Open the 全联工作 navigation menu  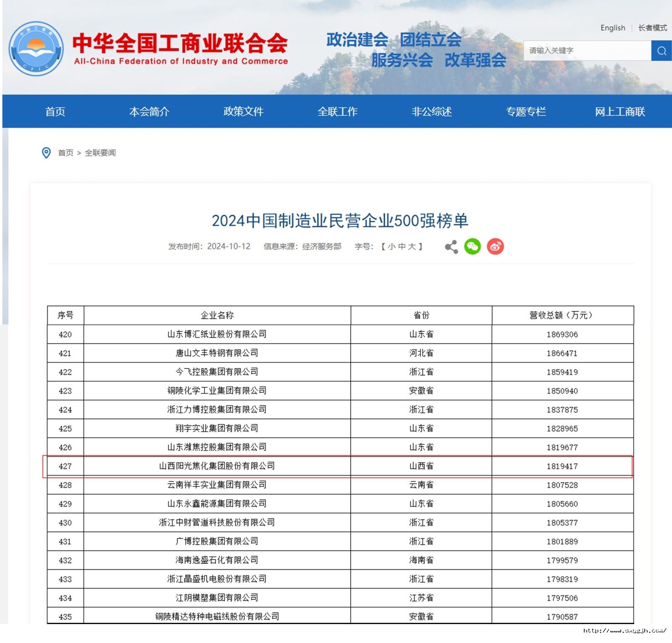pyautogui.click(x=337, y=112)
